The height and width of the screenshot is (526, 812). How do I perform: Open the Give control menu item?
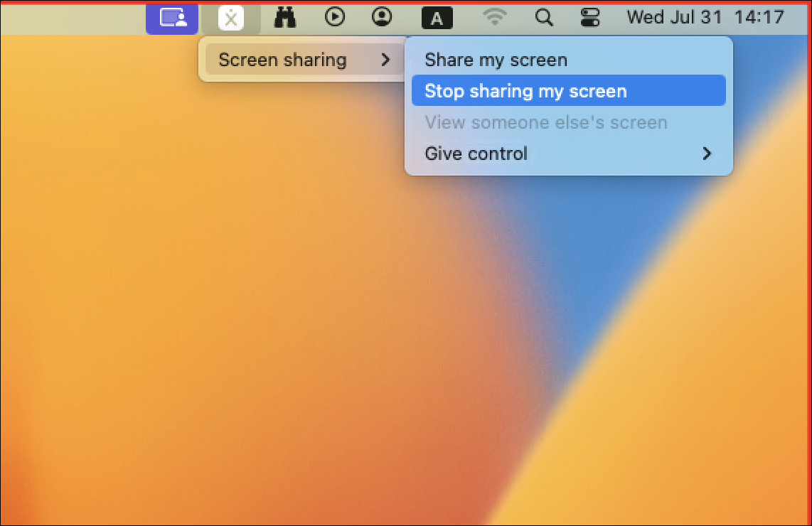[569, 154]
